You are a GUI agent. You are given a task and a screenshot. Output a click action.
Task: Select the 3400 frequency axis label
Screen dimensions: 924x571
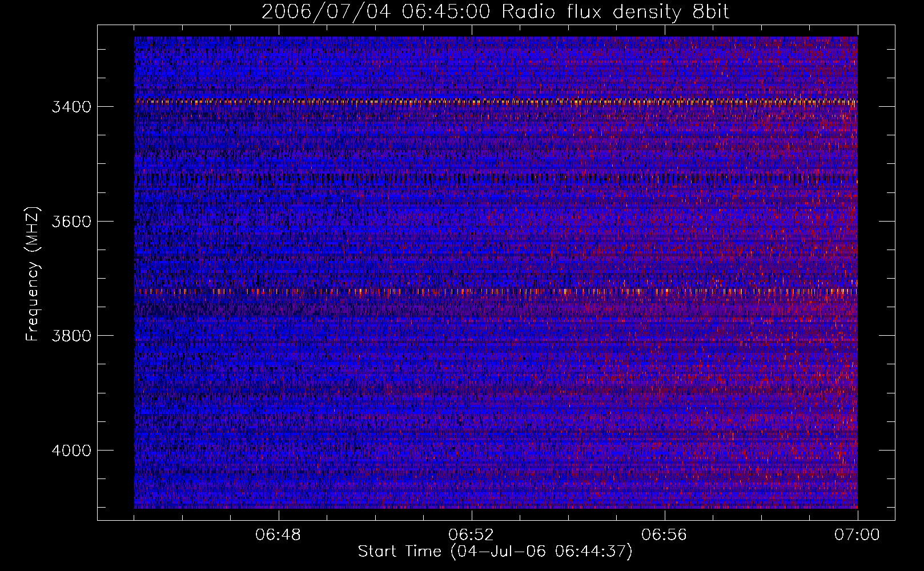click(x=71, y=107)
